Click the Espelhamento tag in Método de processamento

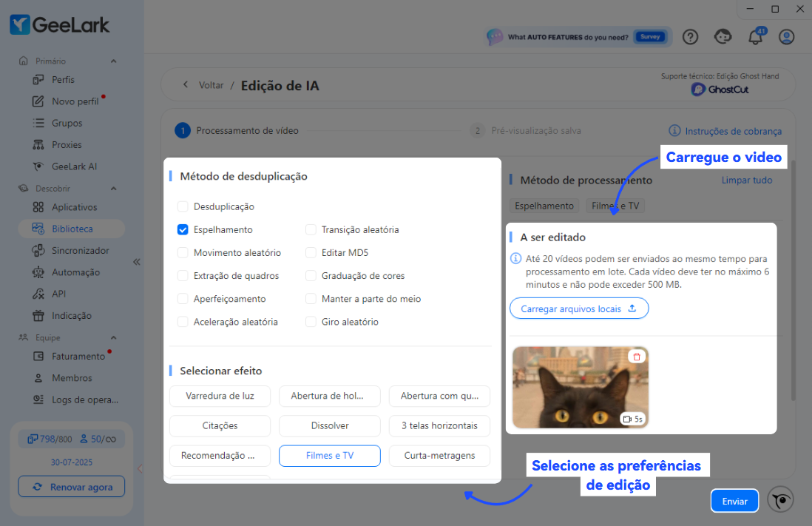tap(544, 206)
